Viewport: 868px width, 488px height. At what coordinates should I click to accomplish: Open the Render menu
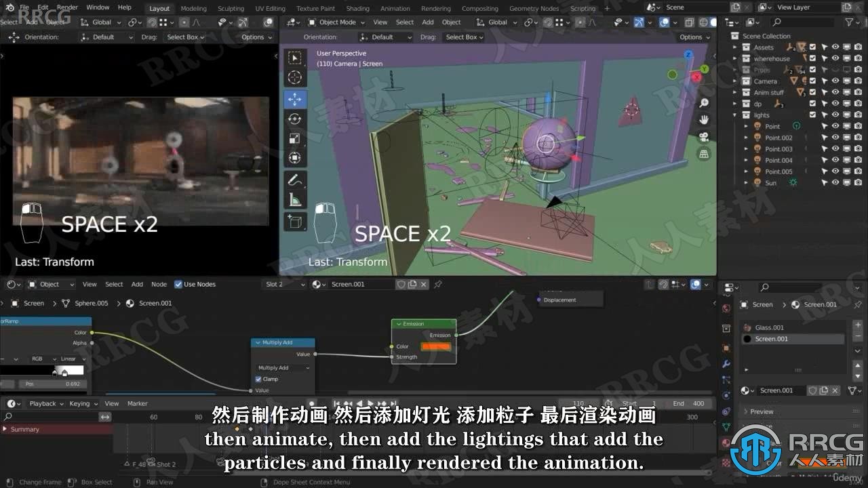click(67, 7)
